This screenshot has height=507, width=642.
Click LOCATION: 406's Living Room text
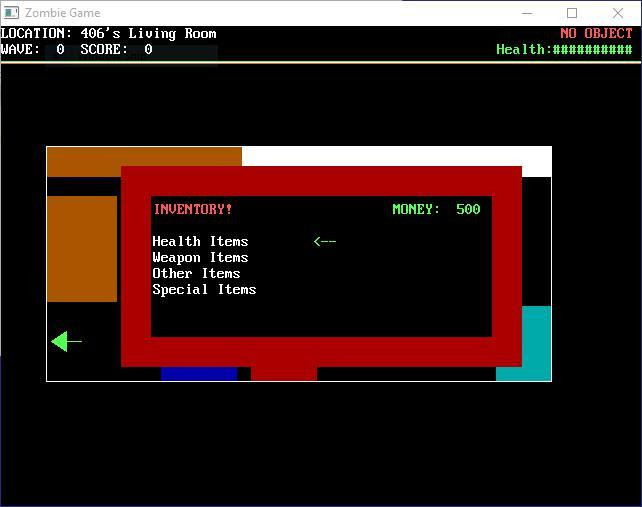coord(109,33)
